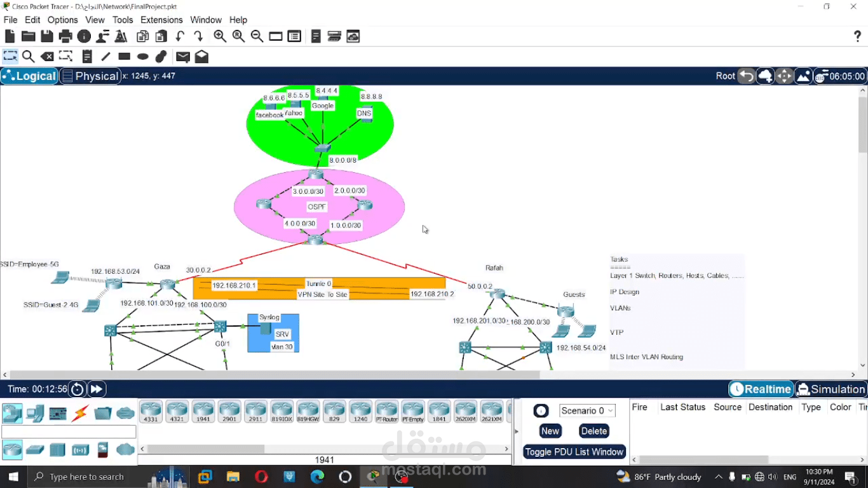Image resolution: width=868 pixels, height=488 pixels.
Task: Zoom in on the workspace
Action: click(x=220, y=37)
